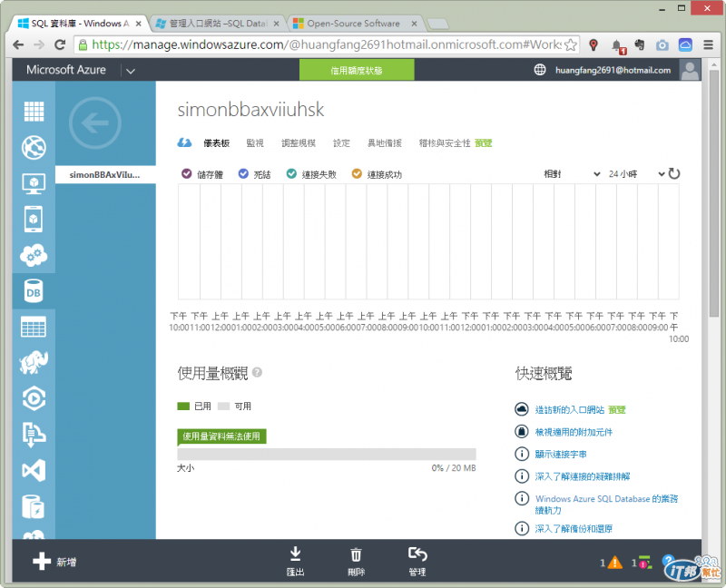The height and width of the screenshot is (588, 726).
Task: Click the help icon beside 使用量概觀
Action: (x=257, y=372)
